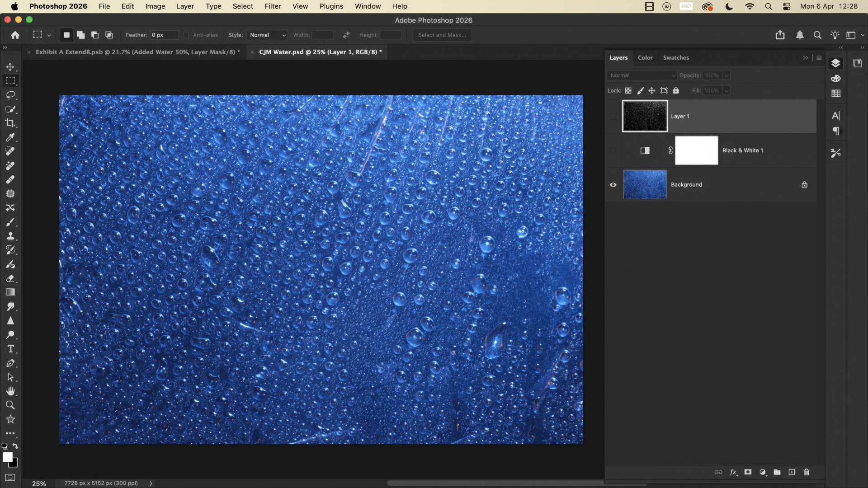Expand the Opacity slider dropdown
The image size is (868, 488).
pyautogui.click(x=726, y=75)
